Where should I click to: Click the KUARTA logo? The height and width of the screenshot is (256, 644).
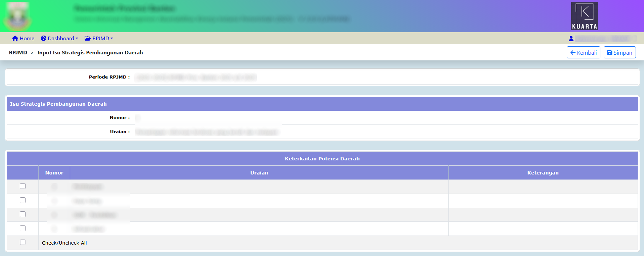(584, 16)
